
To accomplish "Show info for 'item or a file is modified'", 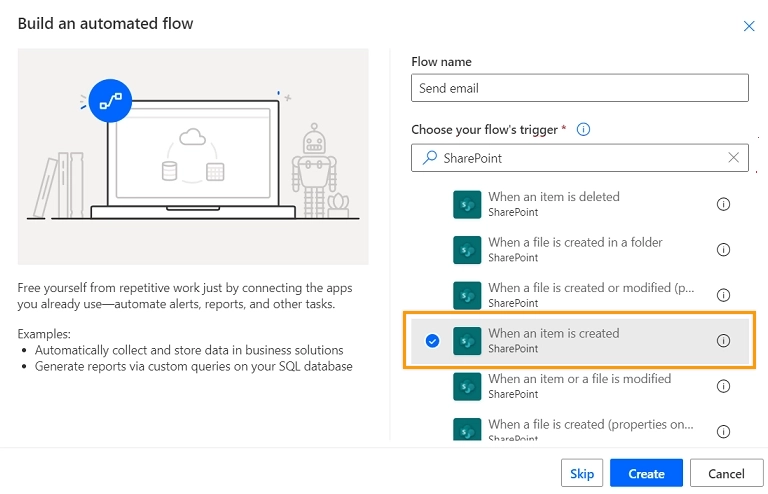I will click(x=723, y=386).
